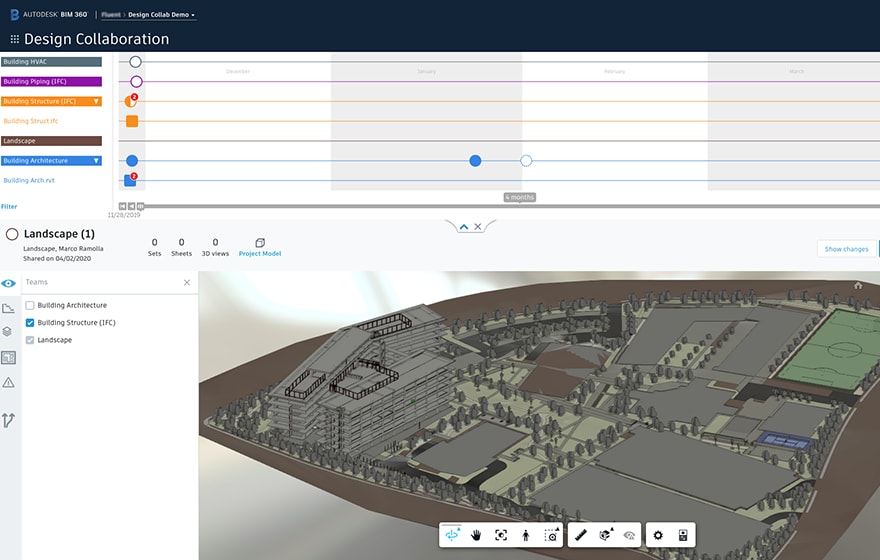Collapse Building Architecture team arrow
The height and width of the screenshot is (560, 880).
(97, 160)
